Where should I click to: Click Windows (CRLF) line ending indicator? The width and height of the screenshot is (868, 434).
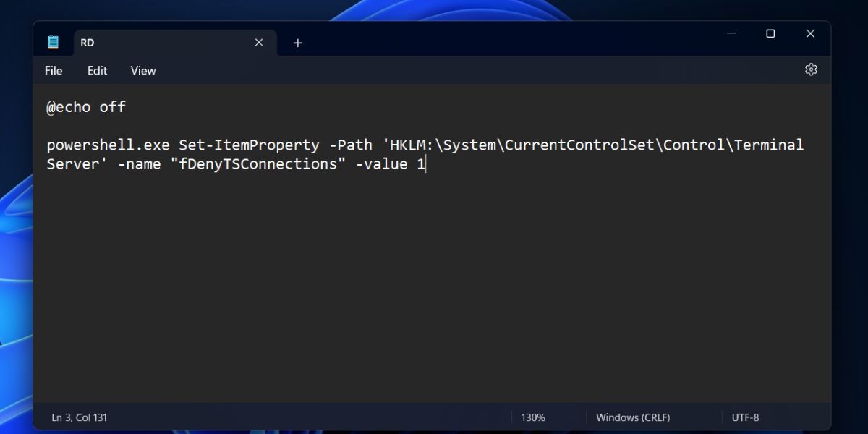coord(633,417)
